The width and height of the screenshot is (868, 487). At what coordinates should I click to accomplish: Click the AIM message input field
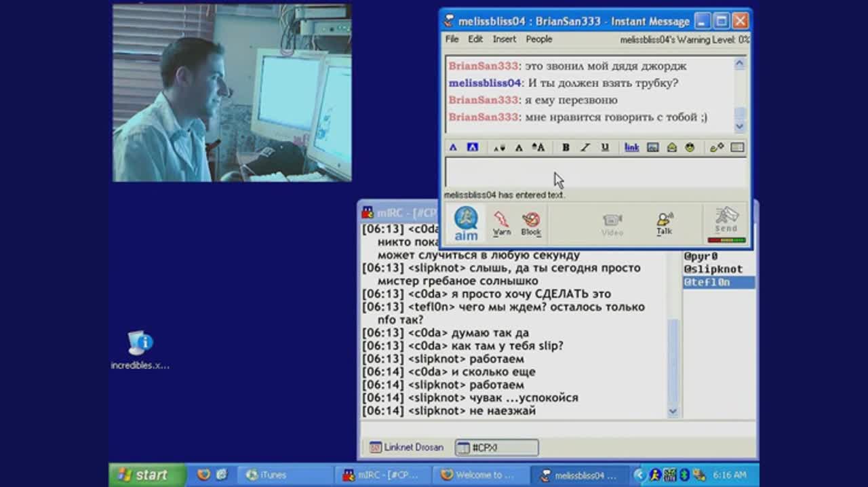[595, 174]
